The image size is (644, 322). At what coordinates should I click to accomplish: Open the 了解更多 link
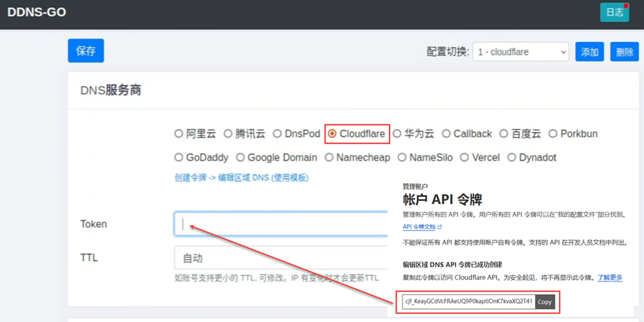click(x=609, y=278)
